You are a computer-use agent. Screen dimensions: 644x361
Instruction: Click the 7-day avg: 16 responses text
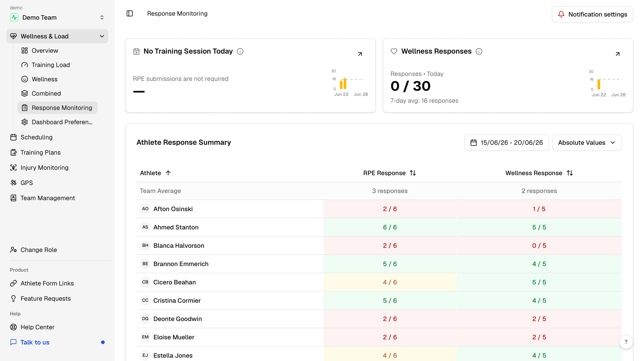click(424, 101)
